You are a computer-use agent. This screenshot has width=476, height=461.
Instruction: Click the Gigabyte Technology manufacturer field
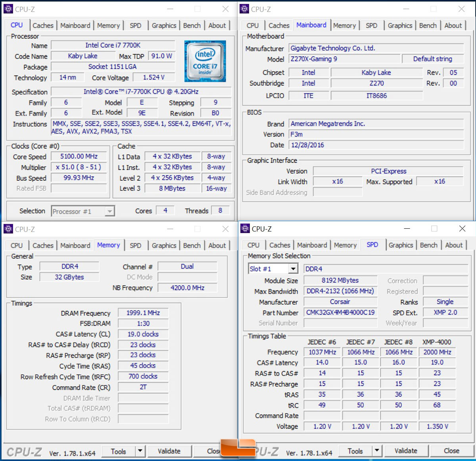(x=376, y=48)
